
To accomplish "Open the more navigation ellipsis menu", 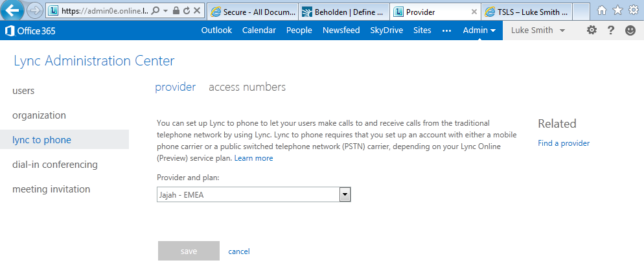I will click(446, 30).
